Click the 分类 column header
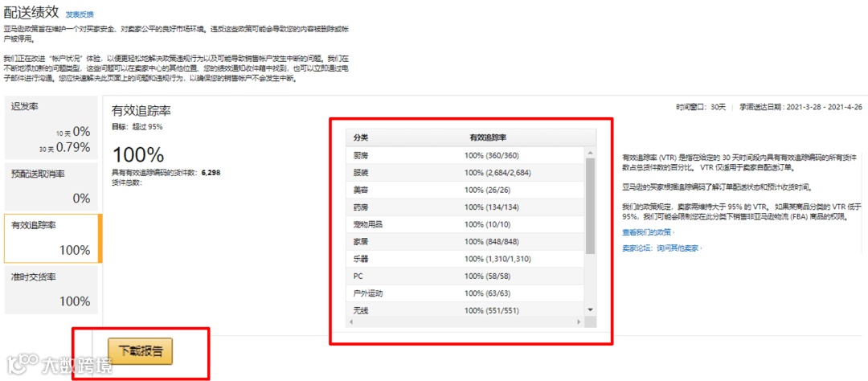 [x=361, y=137]
